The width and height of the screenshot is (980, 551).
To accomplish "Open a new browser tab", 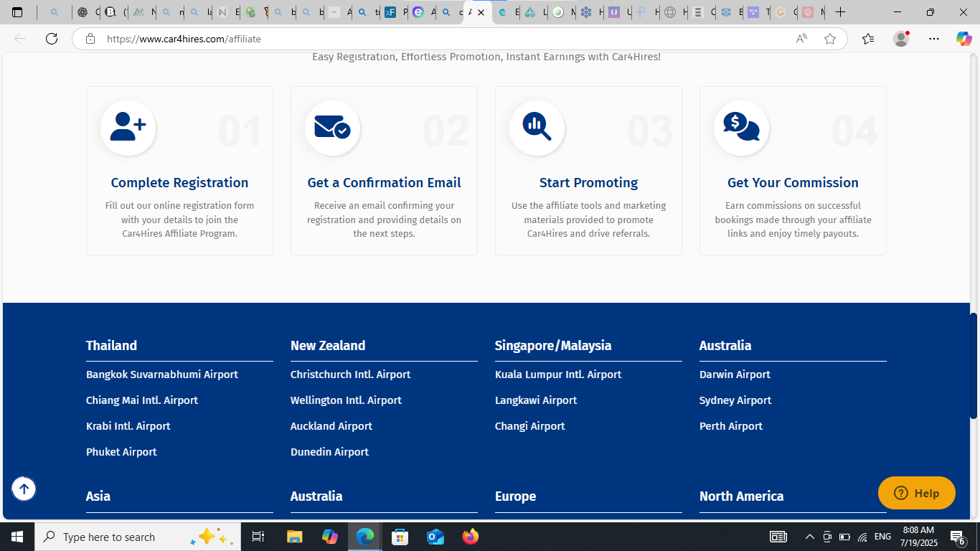I will (x=840, y=12).
